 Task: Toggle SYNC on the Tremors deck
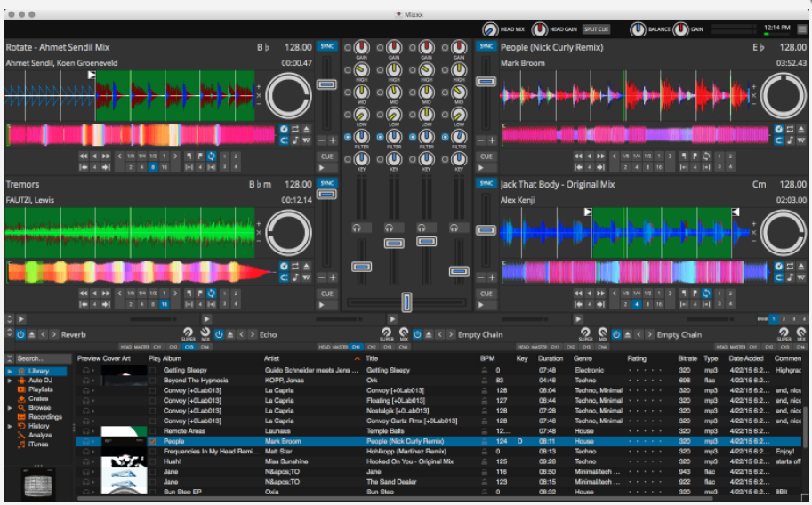click(326, 183)
